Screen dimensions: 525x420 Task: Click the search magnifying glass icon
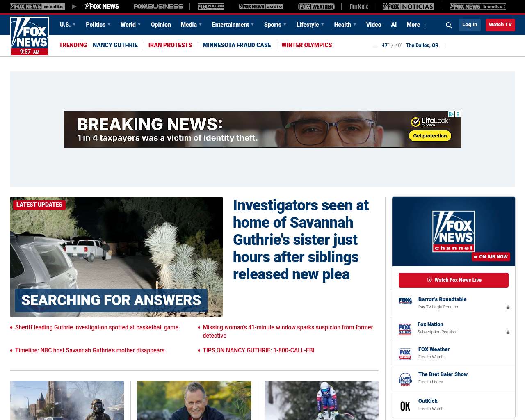click(449, 25)
